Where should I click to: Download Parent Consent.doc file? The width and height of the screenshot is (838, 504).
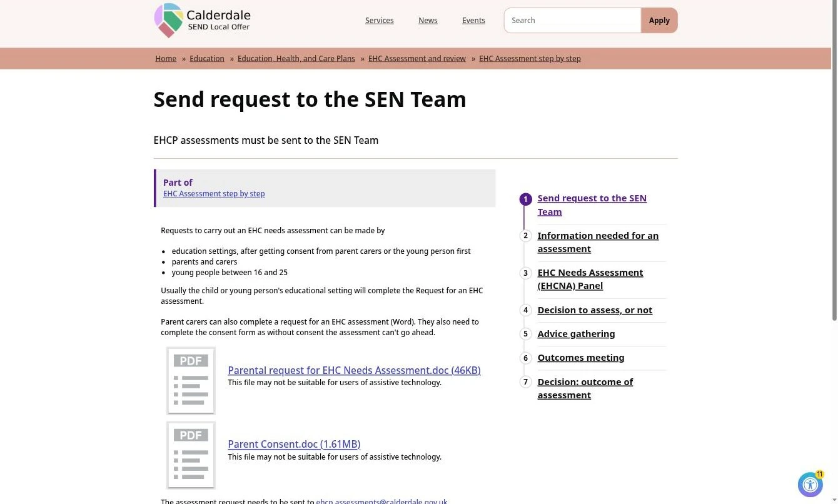pyautogui.click(x=294, y=444)
